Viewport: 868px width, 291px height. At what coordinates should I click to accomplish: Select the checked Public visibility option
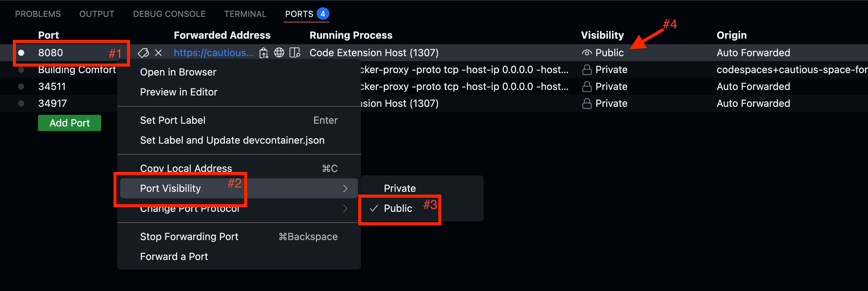coord(398,208)
